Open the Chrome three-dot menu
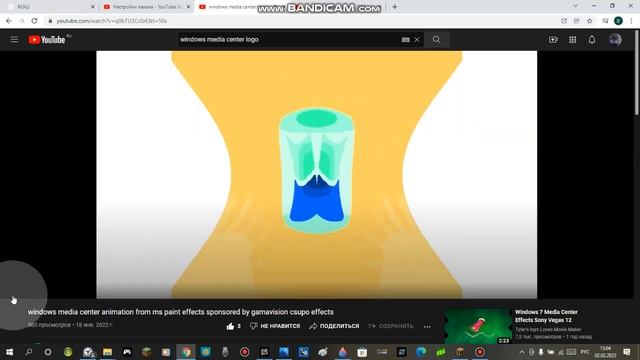 coord(631,21)
